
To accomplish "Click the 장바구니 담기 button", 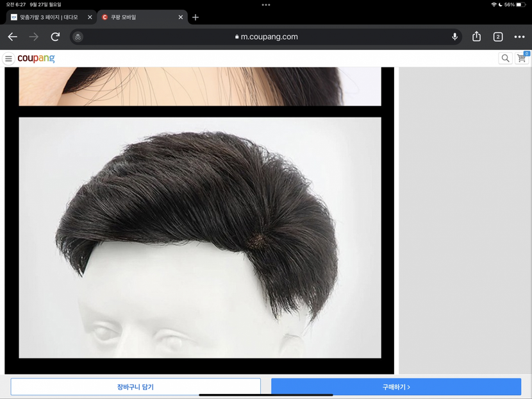I will 135,387.
